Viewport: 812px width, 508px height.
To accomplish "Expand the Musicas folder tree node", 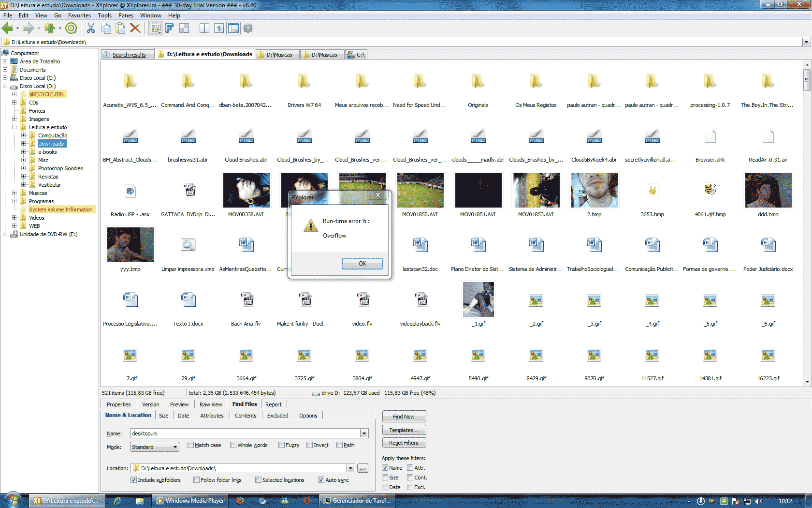I will coord(14,193).
